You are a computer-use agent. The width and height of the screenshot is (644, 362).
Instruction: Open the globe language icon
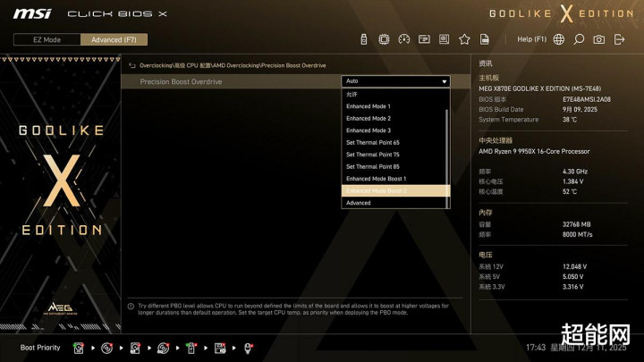(x=559, y=39)
